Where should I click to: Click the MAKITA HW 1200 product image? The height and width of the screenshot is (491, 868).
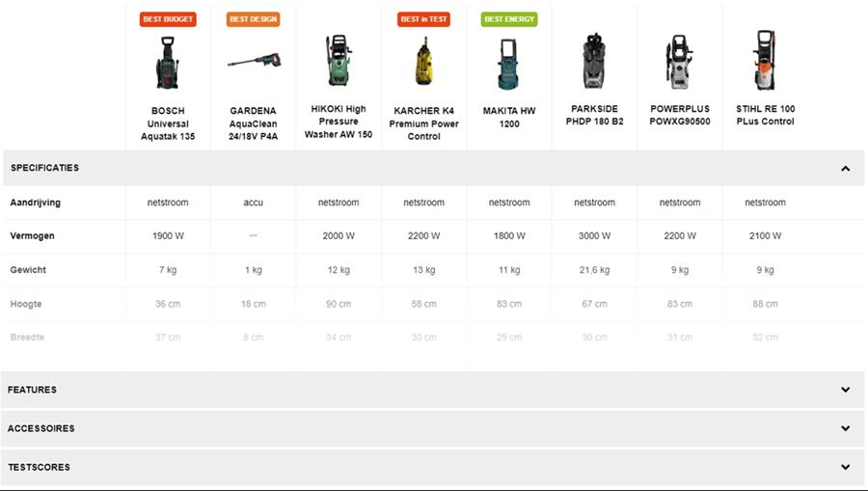tap(508, 64)
